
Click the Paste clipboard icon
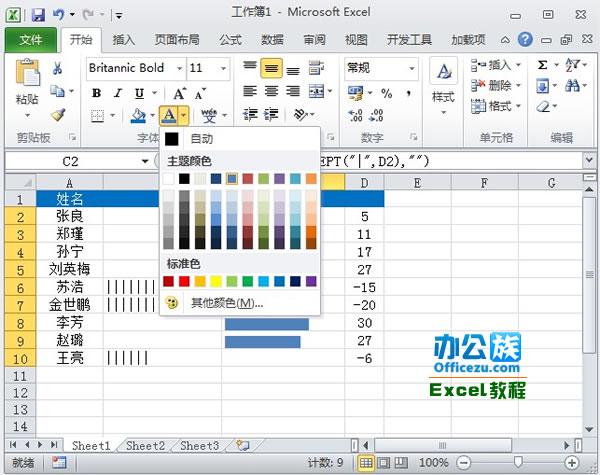pyautogui.click(x=27, y=72)
